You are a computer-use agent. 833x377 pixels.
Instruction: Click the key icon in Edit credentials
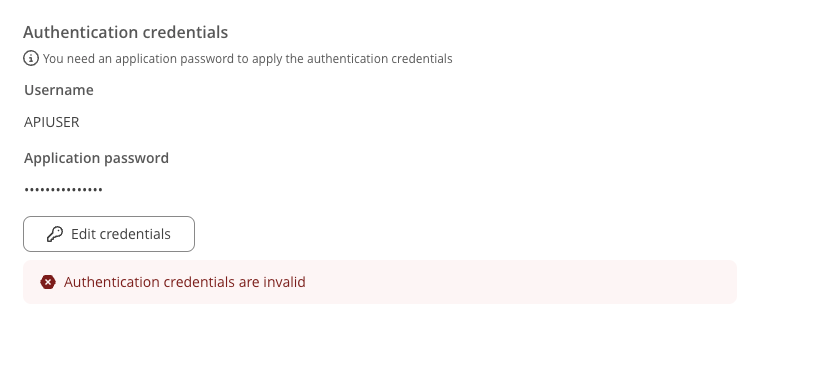pyautogui.click(x=55, y=234)
